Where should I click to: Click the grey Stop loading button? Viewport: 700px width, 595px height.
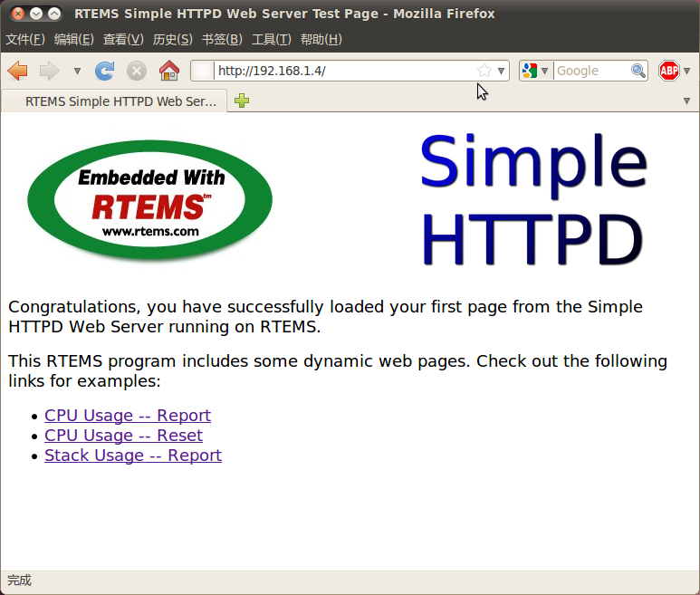(x=137, y=71)
